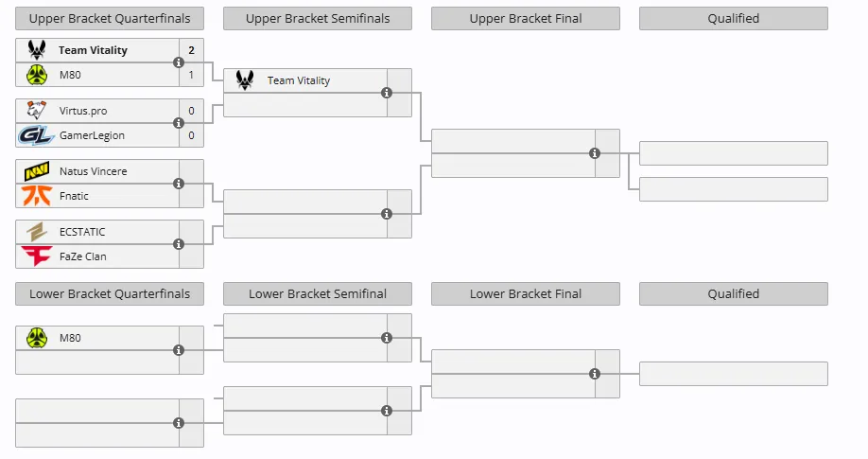
Task: Open match info for Virtus.pro vs GamerLegion
Action: tap(179, 123)
